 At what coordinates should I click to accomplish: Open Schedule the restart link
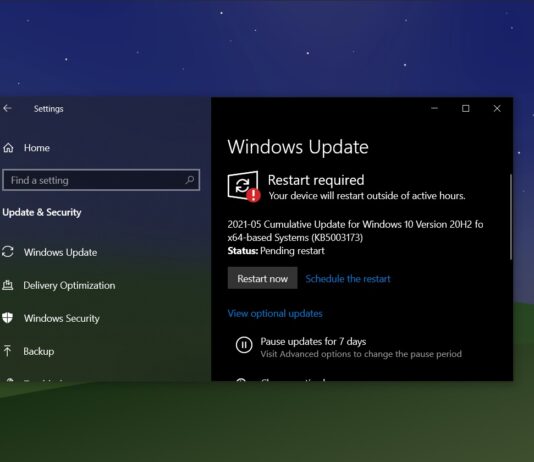pos(348,278)
